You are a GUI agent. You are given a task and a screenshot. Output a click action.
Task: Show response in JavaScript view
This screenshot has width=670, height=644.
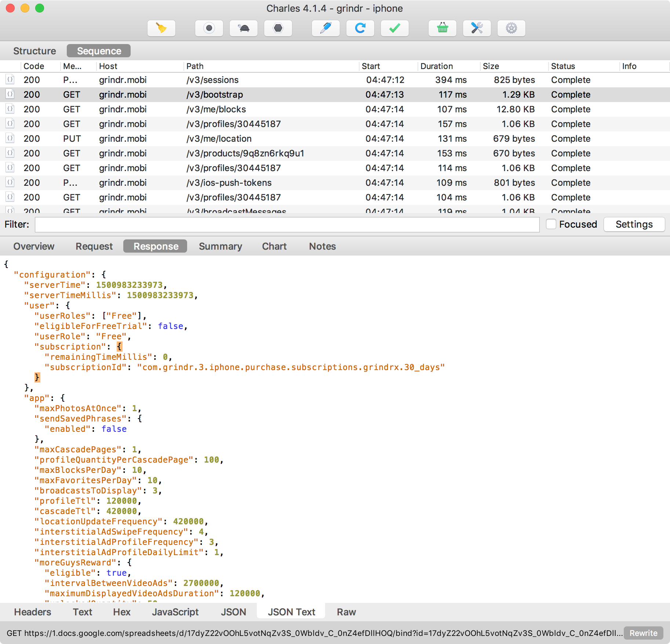(175, 612)
